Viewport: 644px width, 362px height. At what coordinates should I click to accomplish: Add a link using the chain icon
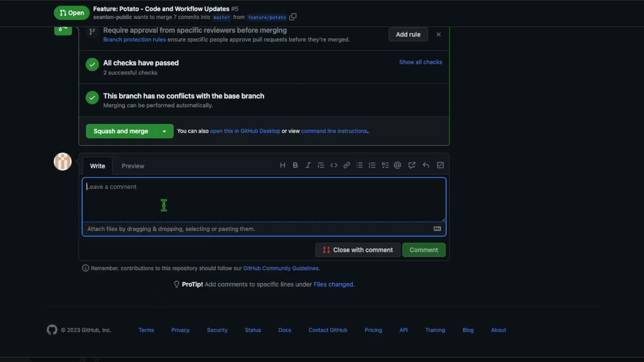347,165
